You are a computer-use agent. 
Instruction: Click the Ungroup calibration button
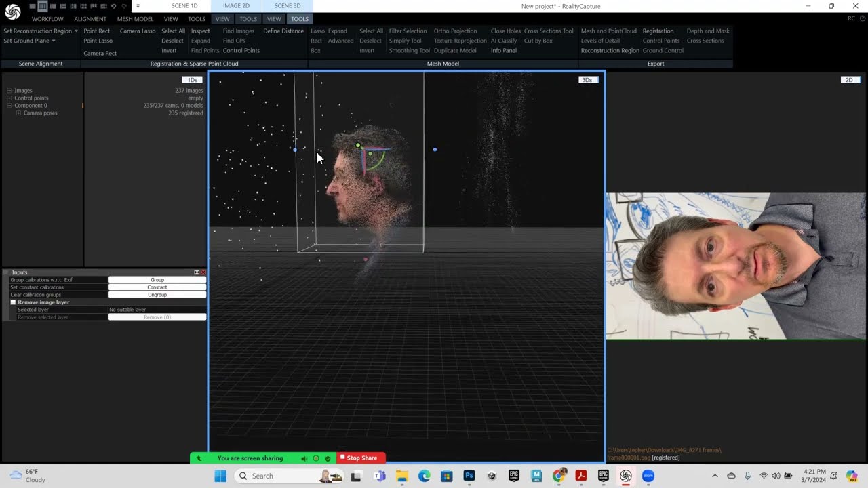click(x=157, y=295)
